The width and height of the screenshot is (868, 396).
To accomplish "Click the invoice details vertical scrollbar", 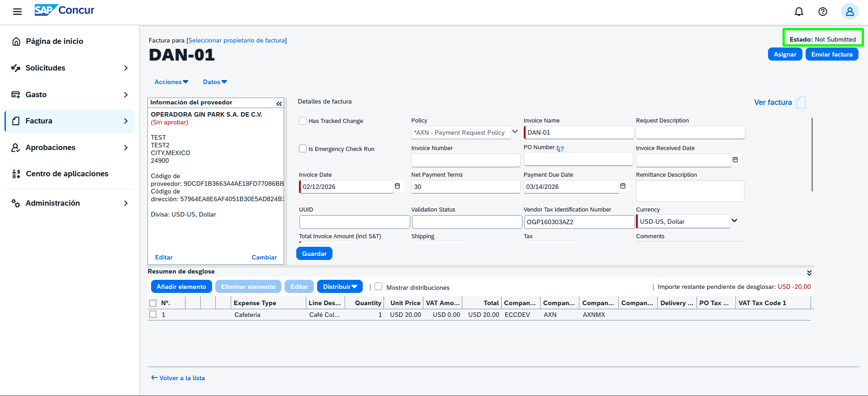I will pyautogui.click(x=812, y=155).
